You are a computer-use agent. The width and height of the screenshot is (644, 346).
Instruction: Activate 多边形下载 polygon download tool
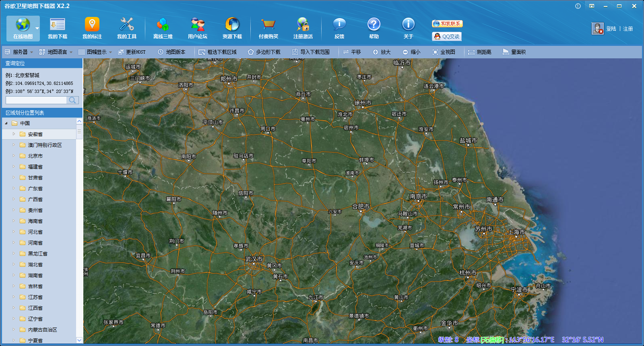(264, 52)
